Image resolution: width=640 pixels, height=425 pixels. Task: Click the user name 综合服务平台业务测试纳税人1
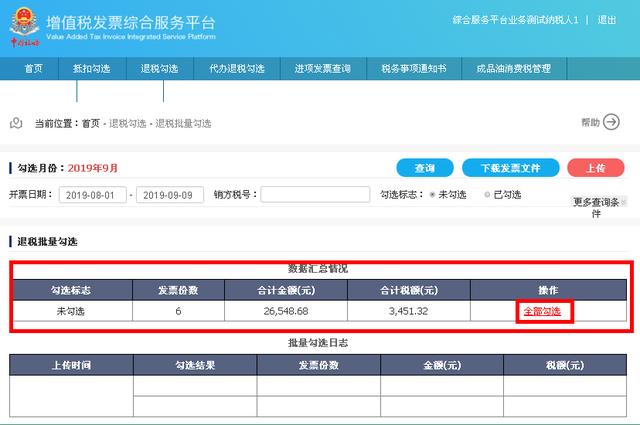[516, 20]
